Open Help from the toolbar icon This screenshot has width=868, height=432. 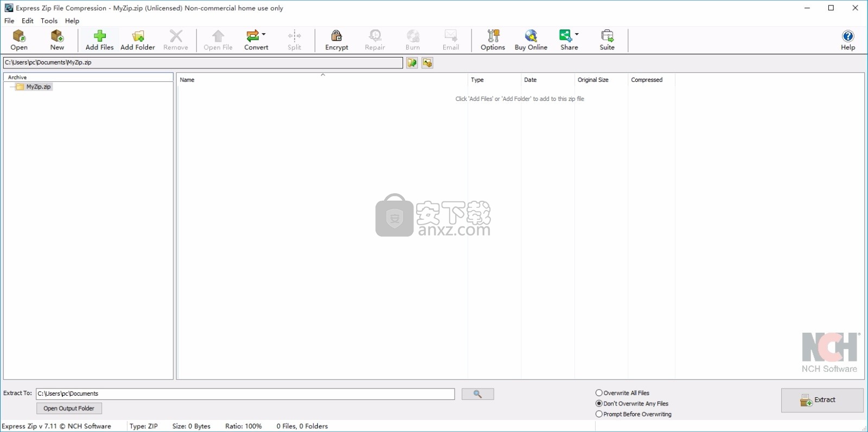click(x=848, y=40)
